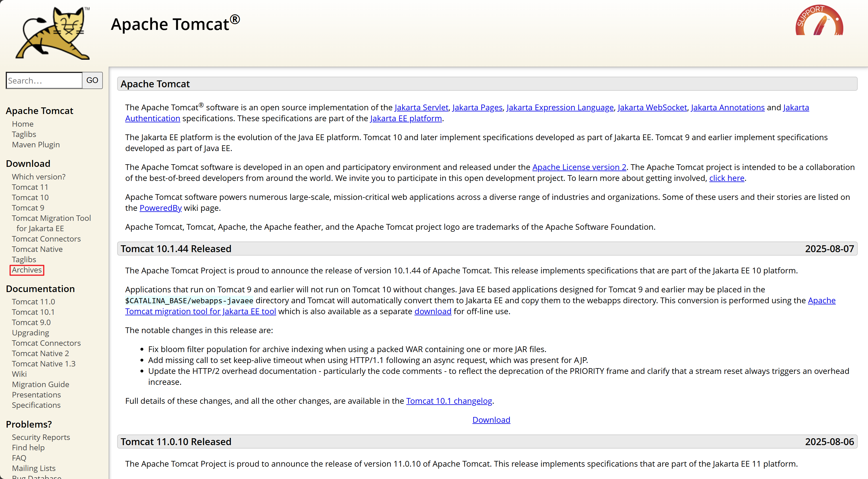868x479 pixels.
Task: Open the Mailing Lists link
Action: tap(34, 468)
